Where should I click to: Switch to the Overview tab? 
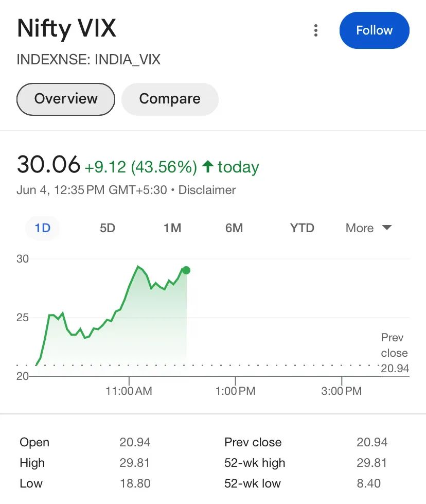66,99
